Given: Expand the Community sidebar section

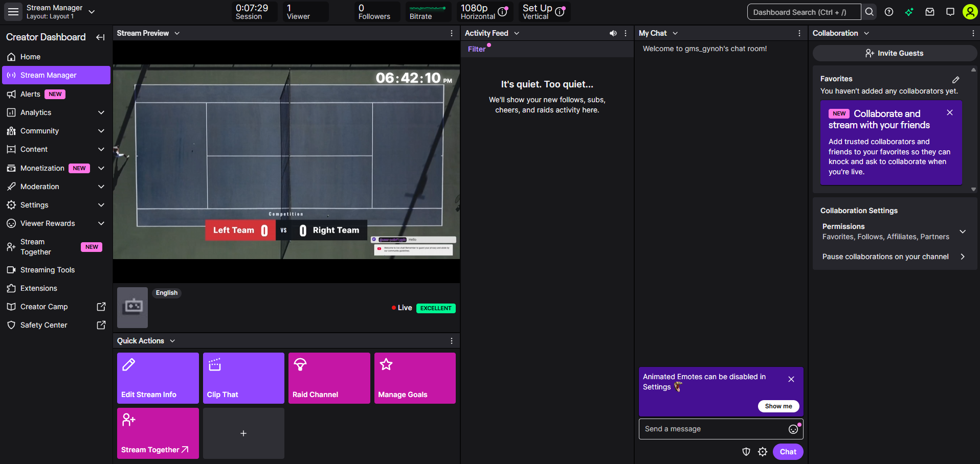Looking at the screenshot, I should (x=101, y=131).
